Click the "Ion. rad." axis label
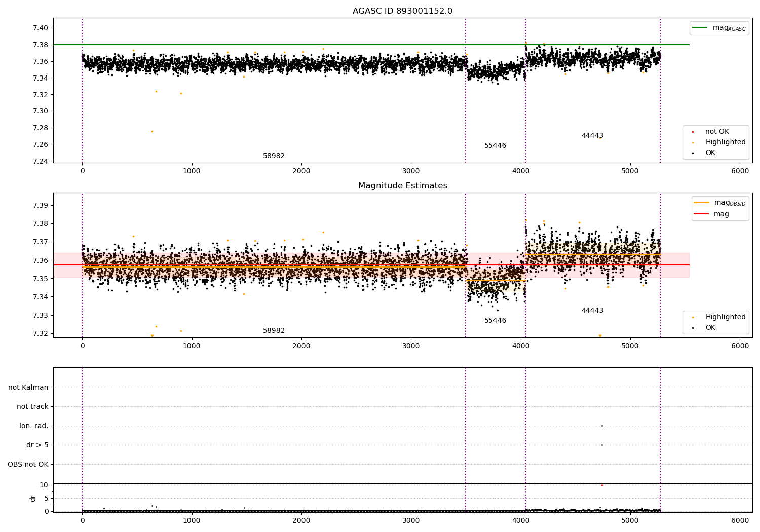 tap(34, 426)
